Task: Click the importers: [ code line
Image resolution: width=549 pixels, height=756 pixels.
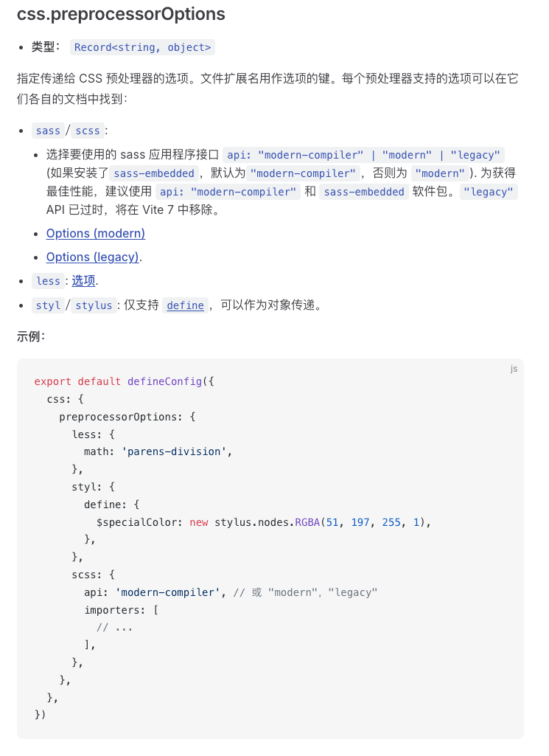Action: pos(122,610)
